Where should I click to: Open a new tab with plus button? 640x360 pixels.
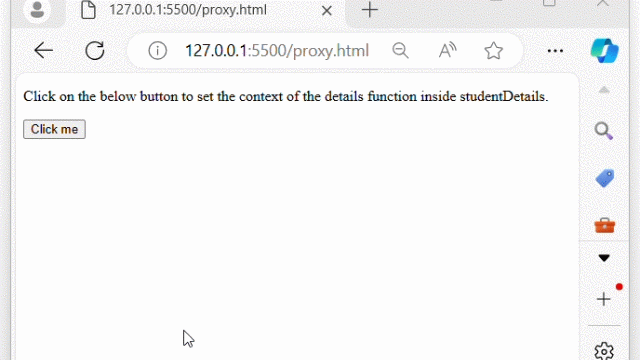pos(370,10)
